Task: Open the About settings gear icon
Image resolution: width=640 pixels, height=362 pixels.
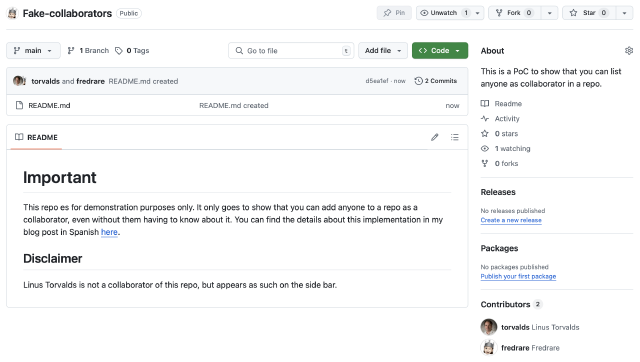Action: [629, 51]
